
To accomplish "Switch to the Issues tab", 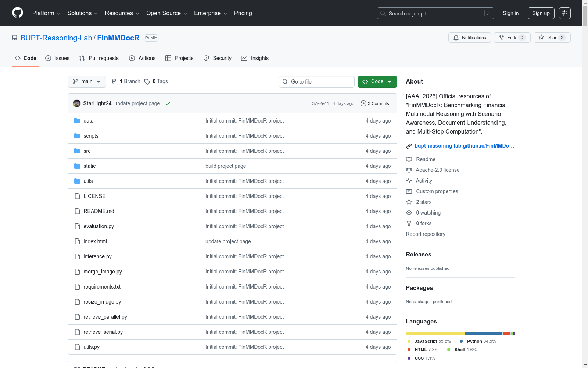I will tap(57, 58).
